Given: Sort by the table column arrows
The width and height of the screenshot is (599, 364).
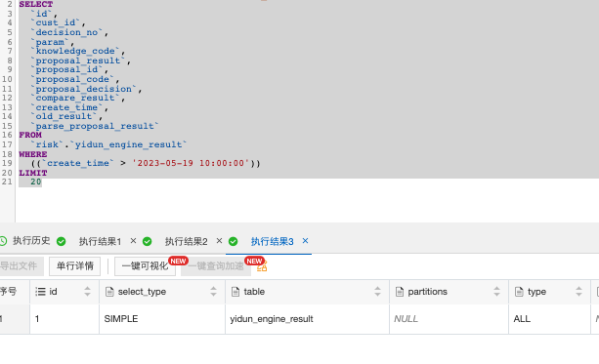Looking at the screenshot, I should 377,292.
